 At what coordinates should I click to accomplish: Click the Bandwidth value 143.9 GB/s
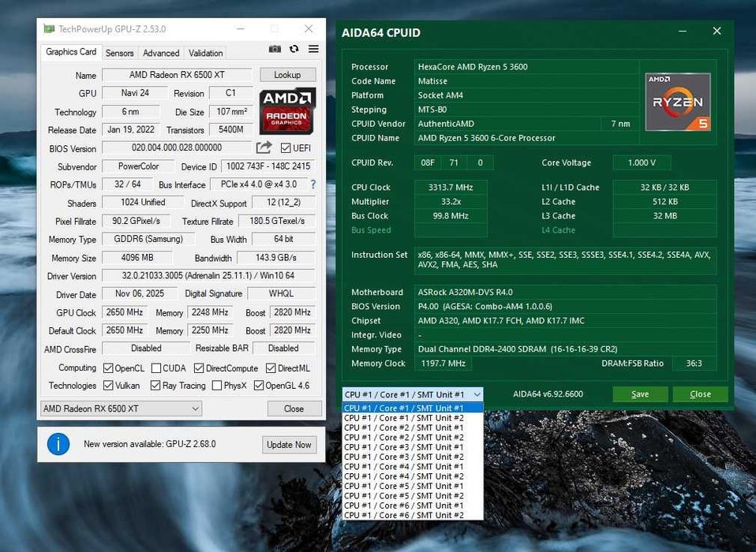[x=275, y=258]
